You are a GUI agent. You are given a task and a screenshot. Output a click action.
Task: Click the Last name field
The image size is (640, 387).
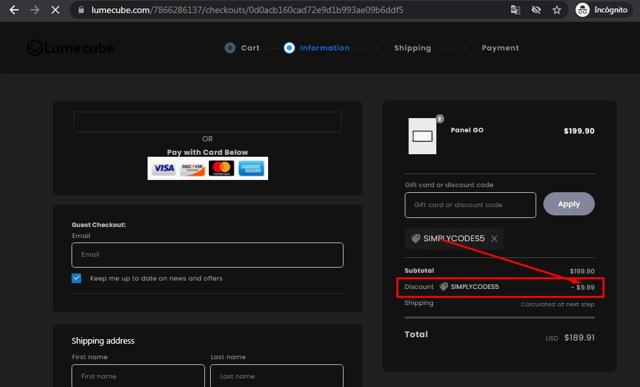point(277,376)
